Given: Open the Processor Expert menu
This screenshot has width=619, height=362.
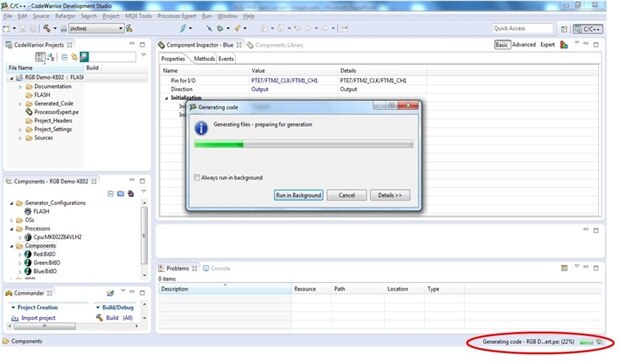Looking at the screenshot, I should pos(176,16).
